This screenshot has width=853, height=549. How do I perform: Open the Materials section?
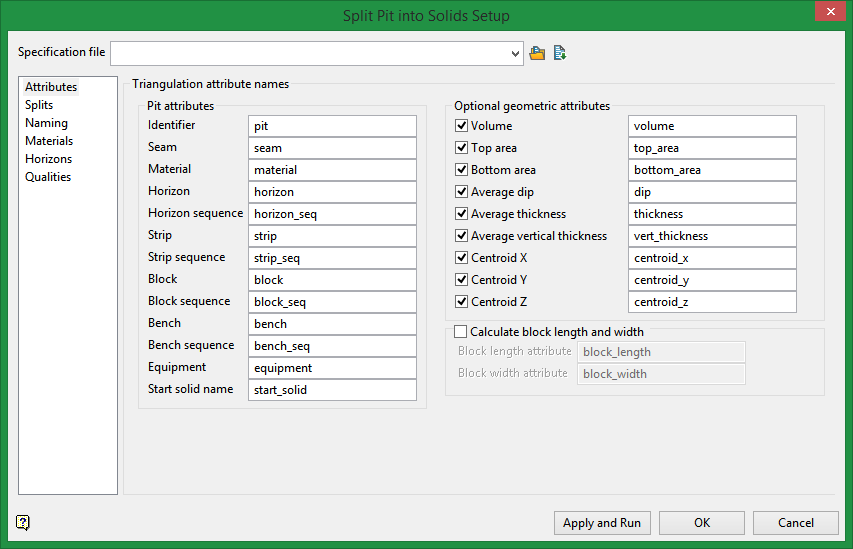click(48, 141)
